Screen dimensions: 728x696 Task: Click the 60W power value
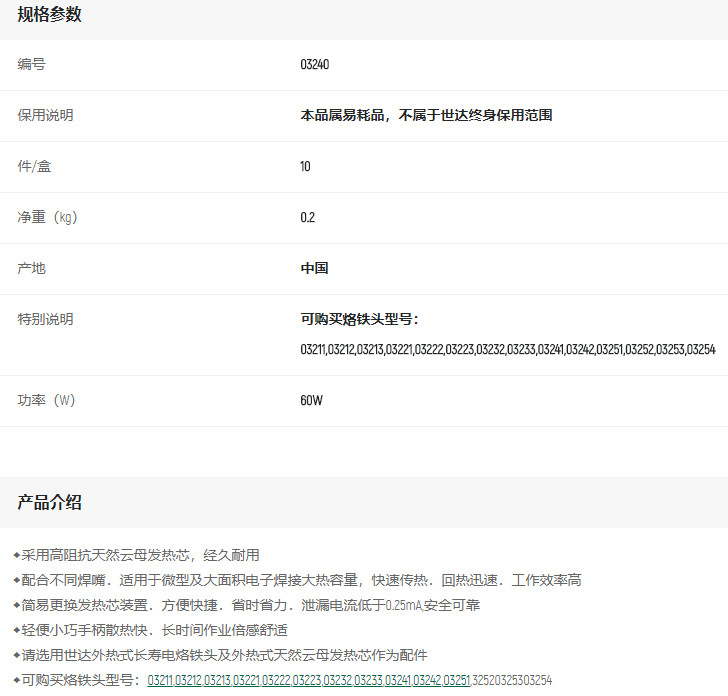click(311, 401)
